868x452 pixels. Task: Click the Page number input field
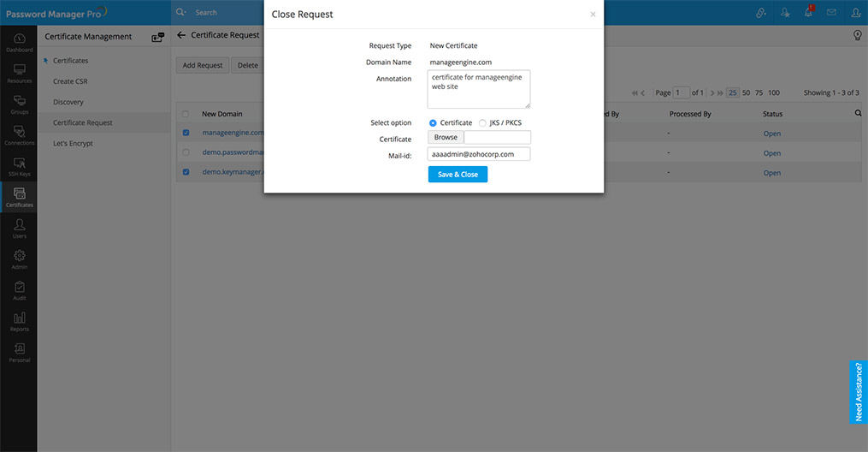(682, 92)
